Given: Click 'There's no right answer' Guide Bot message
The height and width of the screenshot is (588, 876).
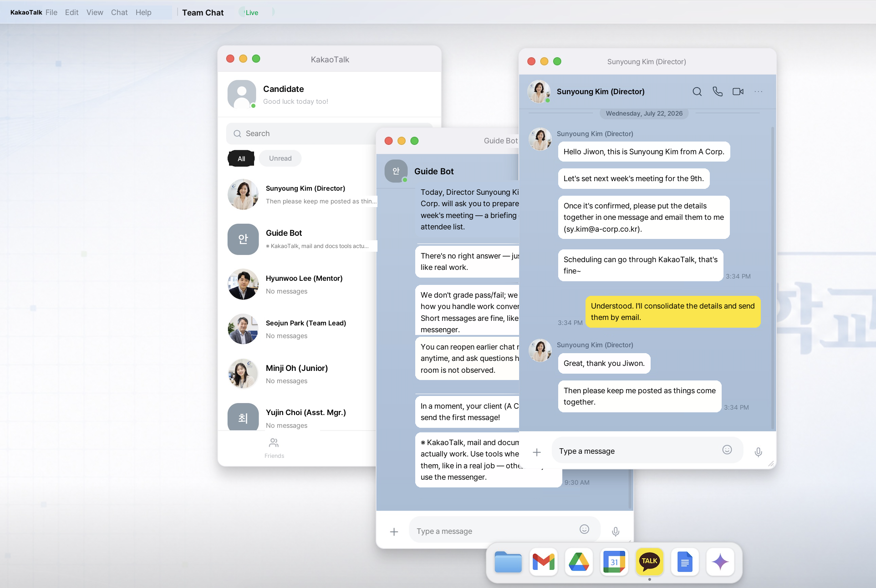Looking at the screenshot, I should [468, 262].
